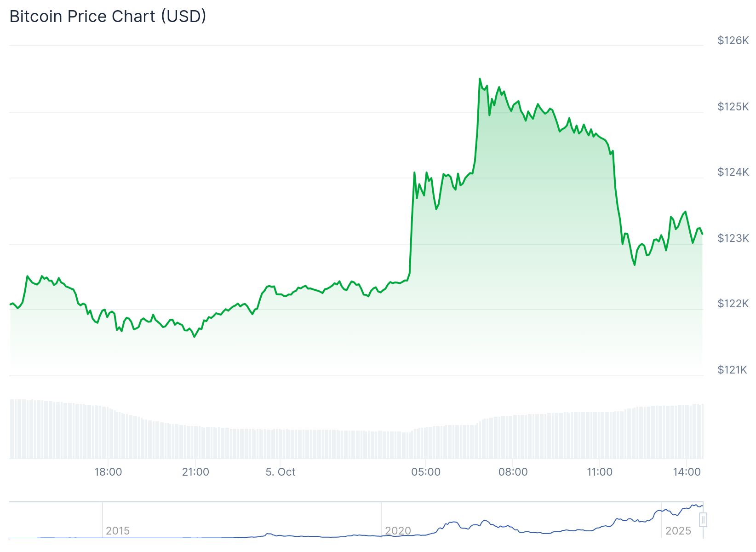Viewport: 756px width, 552px height.
Task: Click the 11:00 time axis label
Action: [x=600, y=472]
